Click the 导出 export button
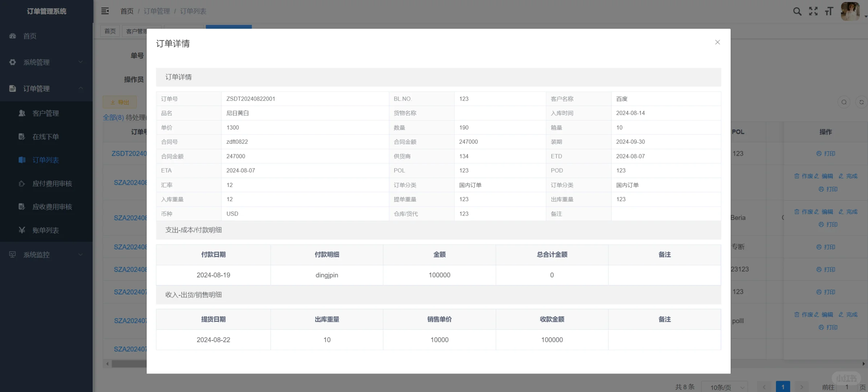 [120, 102]
